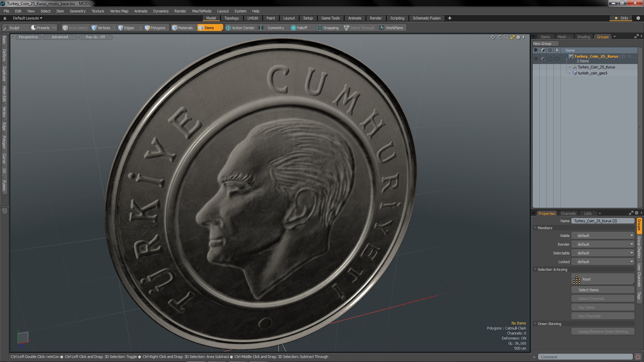
Task: Click the Select Items button
Action: point(602,290)
